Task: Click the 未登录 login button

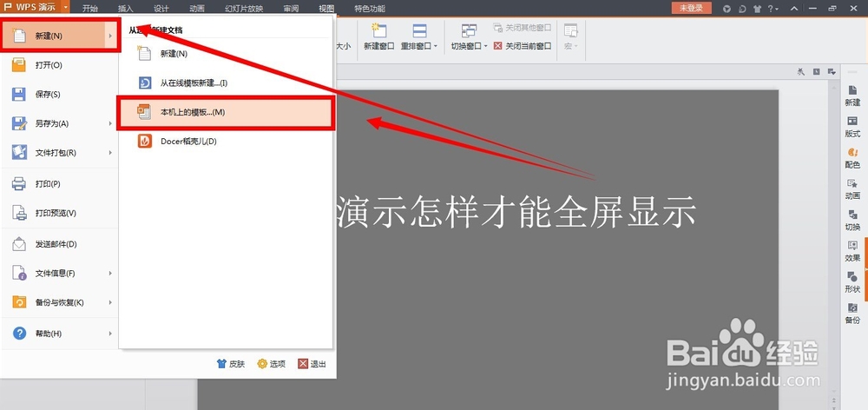Action: [x=691, y=8]
